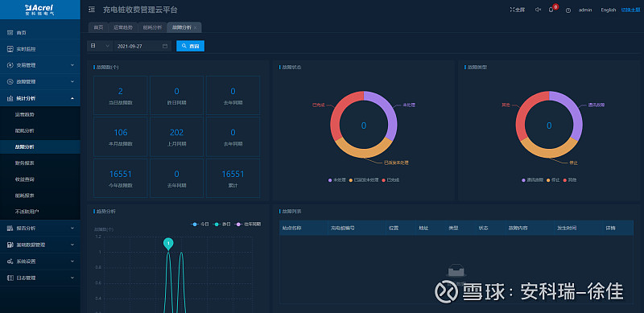Click the 充电桩编号 column header

coord(342,228)
